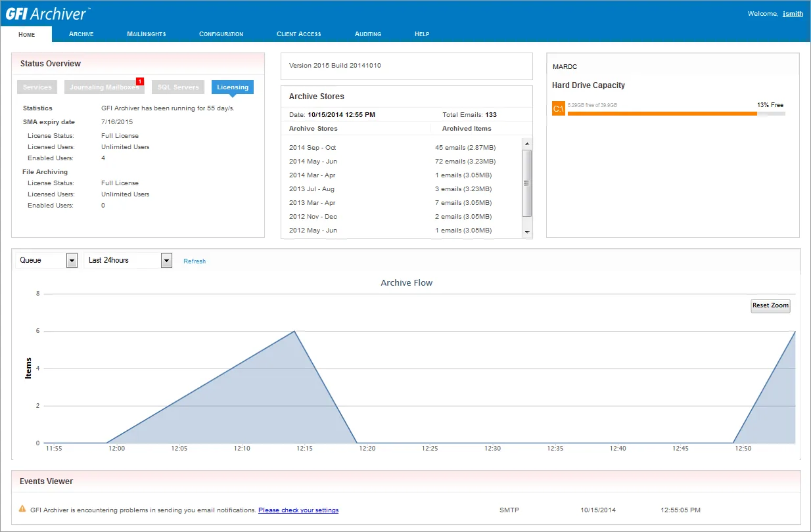811x532 pixels.
Task: Click the 12:55:05 PM event time
Action: [680, 510]
